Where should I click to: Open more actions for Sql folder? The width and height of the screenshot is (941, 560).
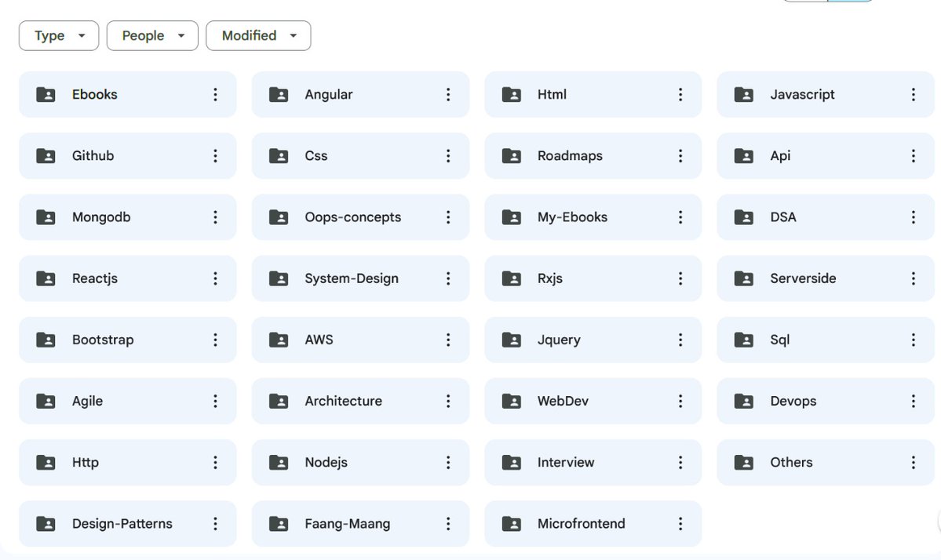click(x=914, y=340)
